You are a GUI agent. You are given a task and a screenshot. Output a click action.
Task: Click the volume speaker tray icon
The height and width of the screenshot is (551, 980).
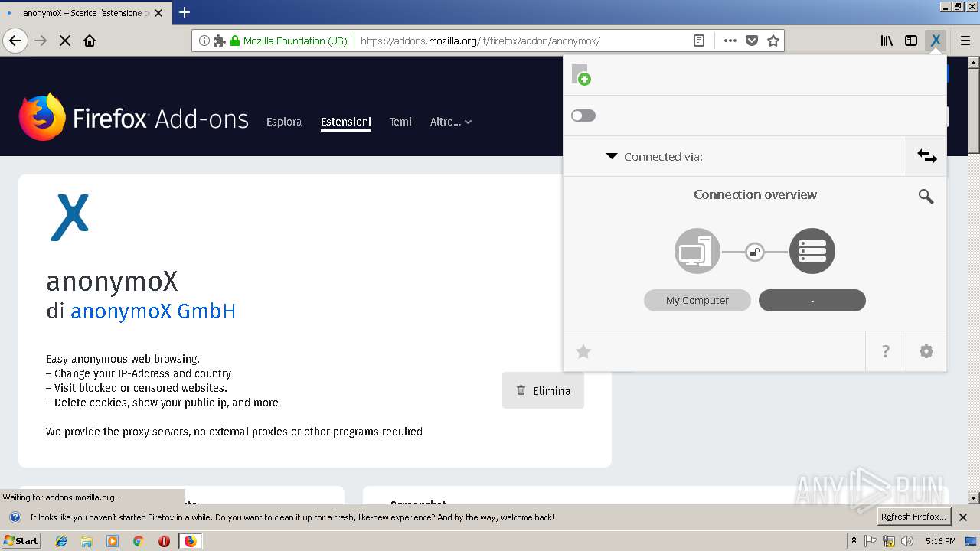click(x=907, y=541)
